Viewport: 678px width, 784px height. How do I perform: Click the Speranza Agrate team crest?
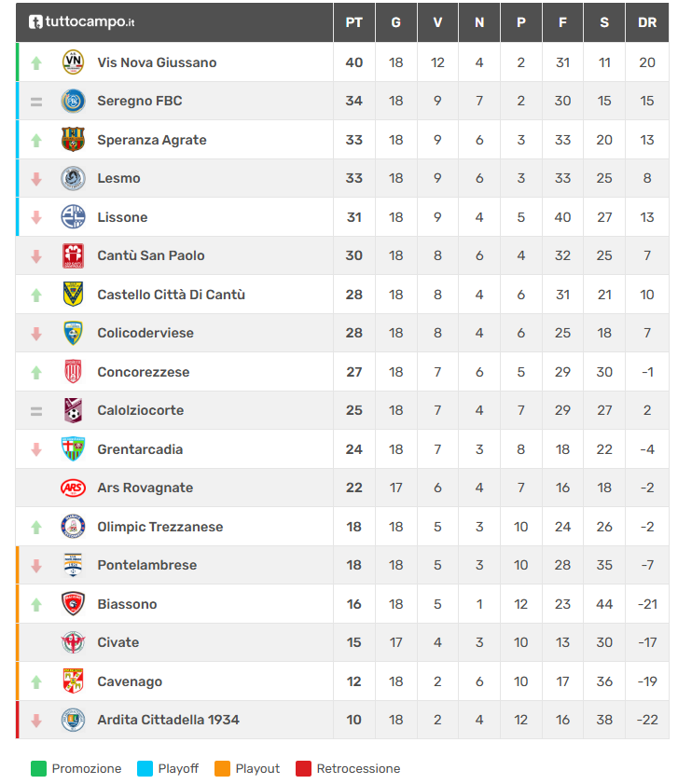point(73,140)
